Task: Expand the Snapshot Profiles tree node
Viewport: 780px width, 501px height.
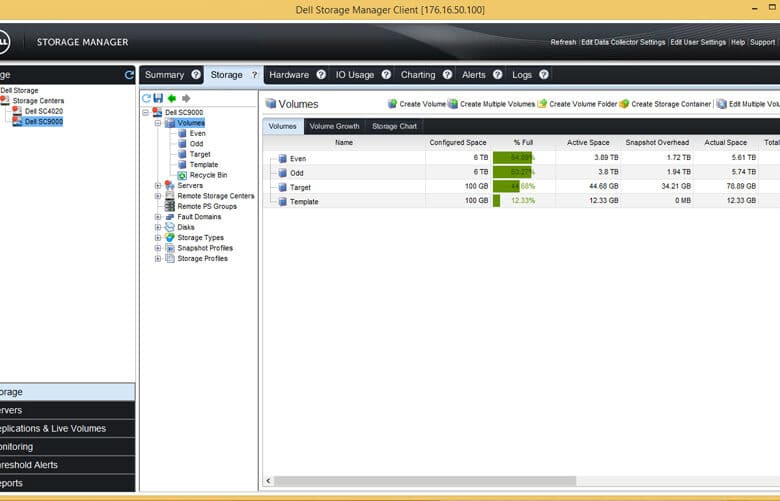Action: tap(158, 248)
